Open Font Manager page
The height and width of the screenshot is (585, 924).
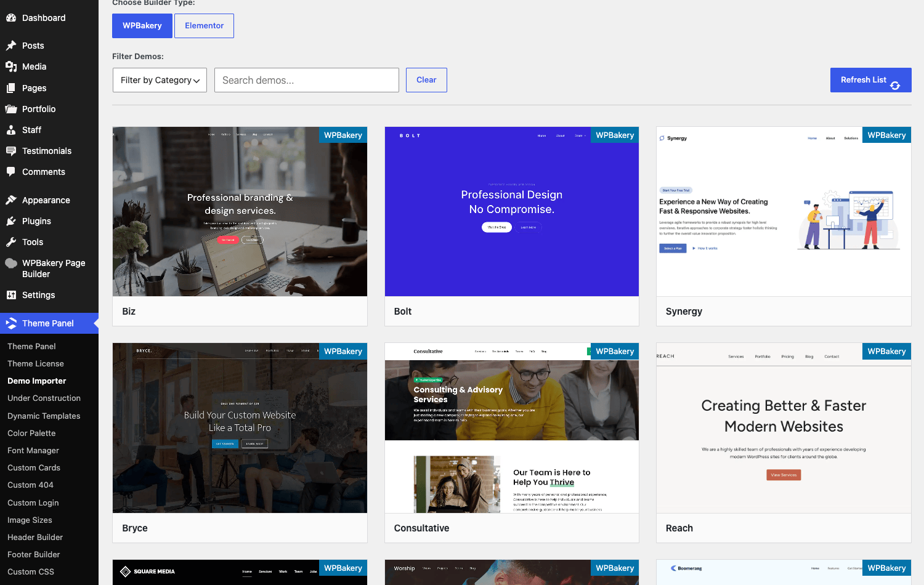pyautogui.click(x=33, y=450)
